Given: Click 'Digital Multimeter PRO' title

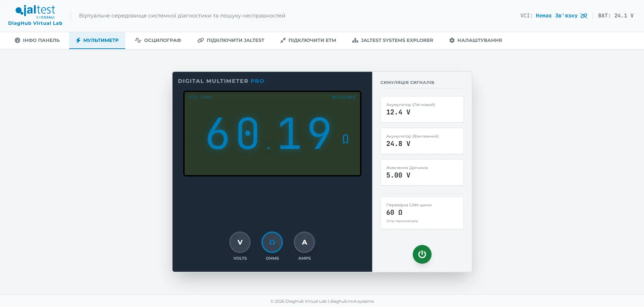Looking at the screenshot, I should 221,81.
